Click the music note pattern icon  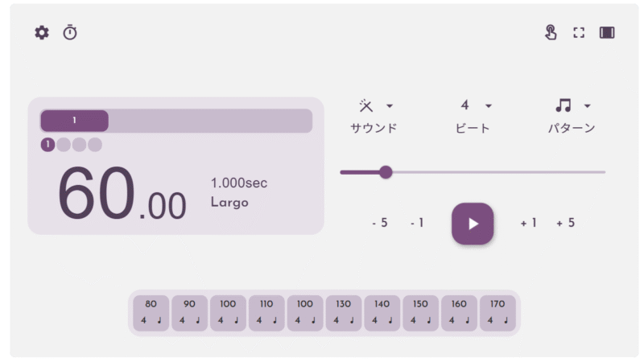tap(563, 105)
